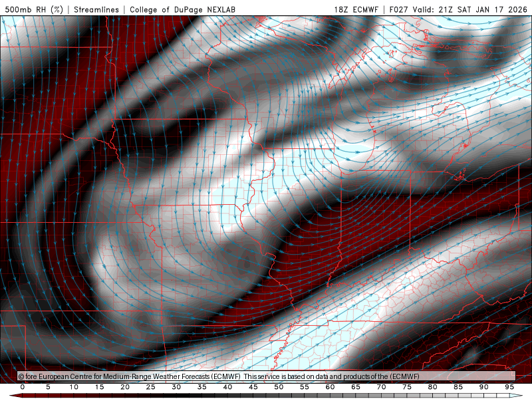Select the color scale label "90"
532x399 pixels.
click(484, 387)
